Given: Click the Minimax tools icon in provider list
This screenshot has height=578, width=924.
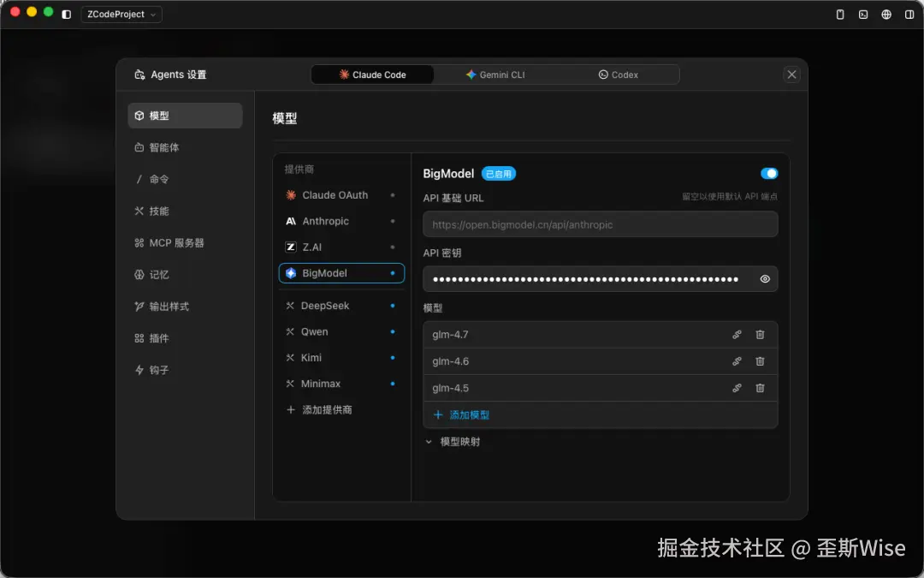Looking at the screenshot, I should pos(290,384).
